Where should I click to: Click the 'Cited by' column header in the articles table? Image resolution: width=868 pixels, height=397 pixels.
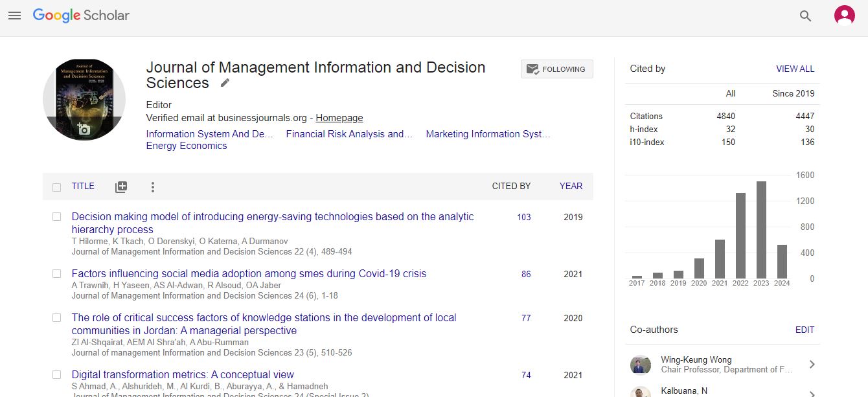(511, 186)
